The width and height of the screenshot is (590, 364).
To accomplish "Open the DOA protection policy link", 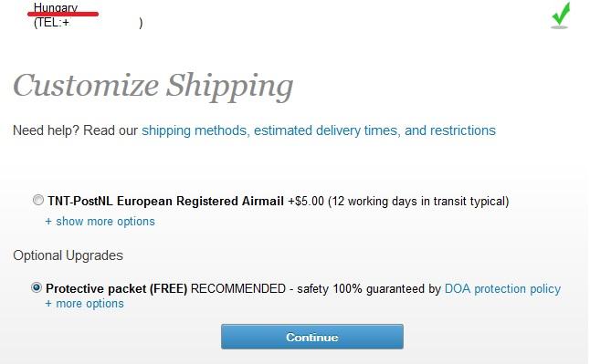I will tap(502, 289).
